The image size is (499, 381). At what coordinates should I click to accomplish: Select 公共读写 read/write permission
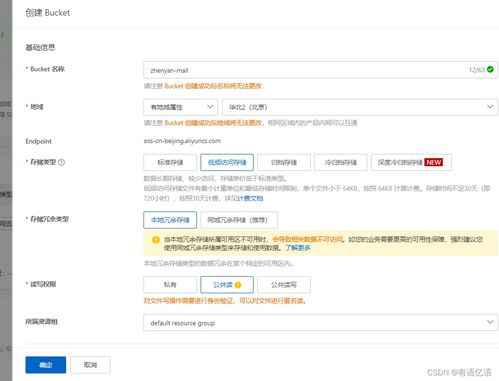284,285
